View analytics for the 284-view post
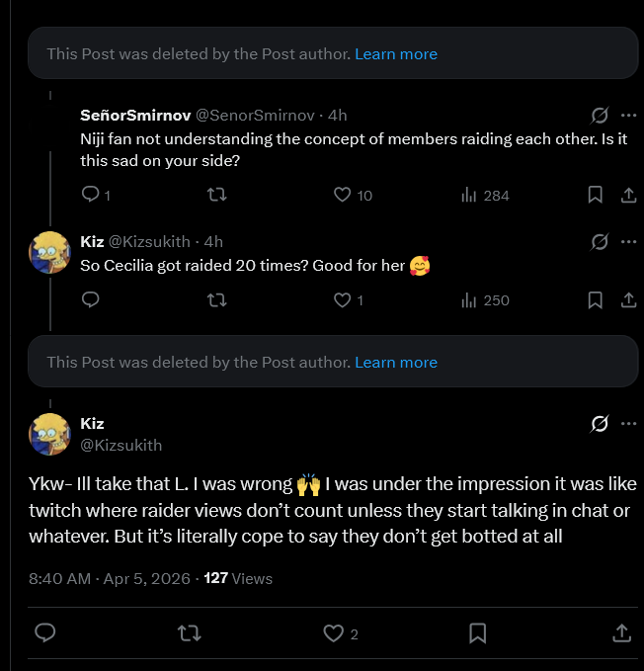644x671 pixels. pyautogui.click(x=470, y=195)
